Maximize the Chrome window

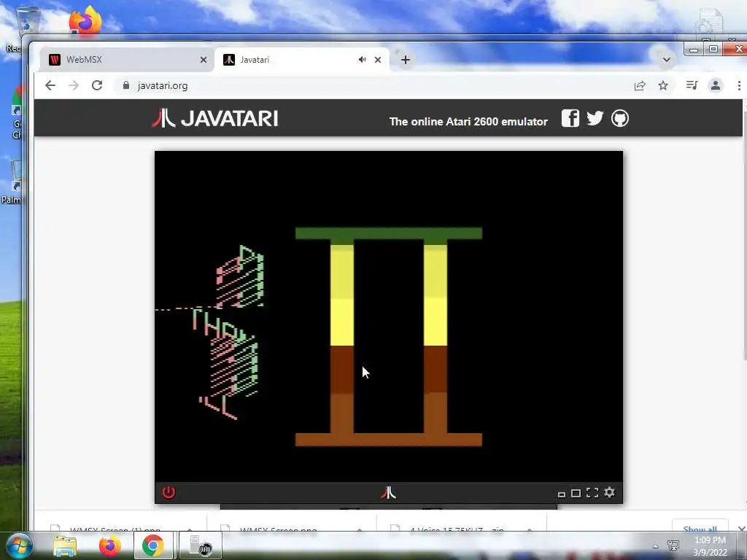713,49
